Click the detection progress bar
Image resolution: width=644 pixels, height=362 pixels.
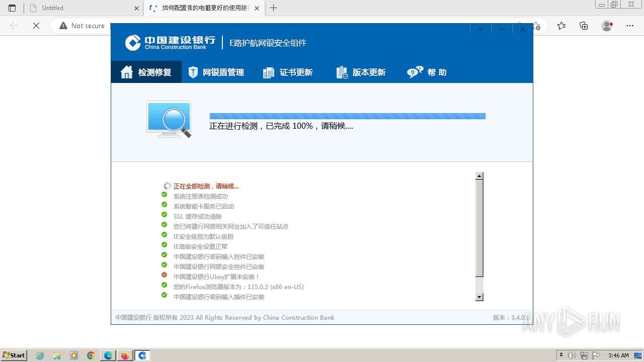click(347, 116)
